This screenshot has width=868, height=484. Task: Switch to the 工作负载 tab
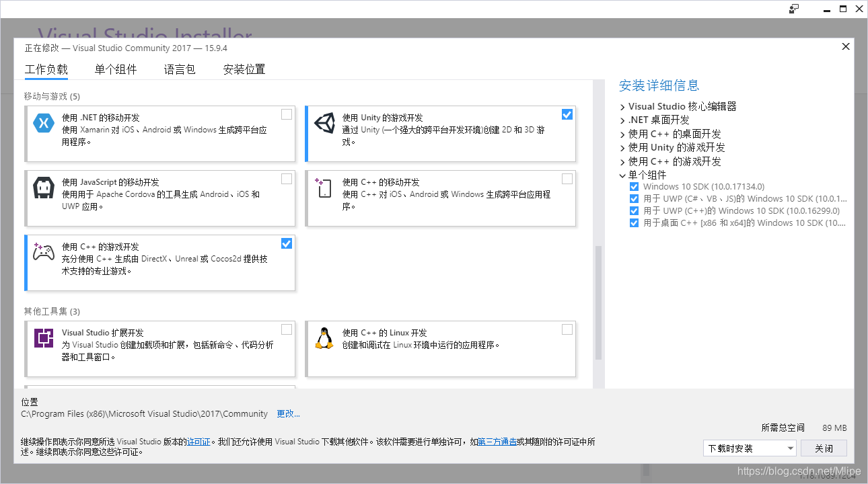coord(46,69)
